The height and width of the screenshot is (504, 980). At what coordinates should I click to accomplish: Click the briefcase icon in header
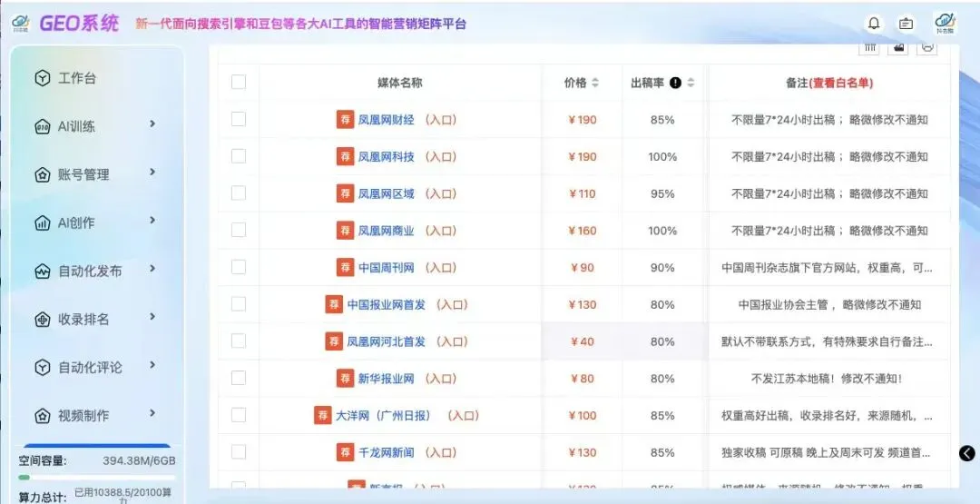(906, 24)
